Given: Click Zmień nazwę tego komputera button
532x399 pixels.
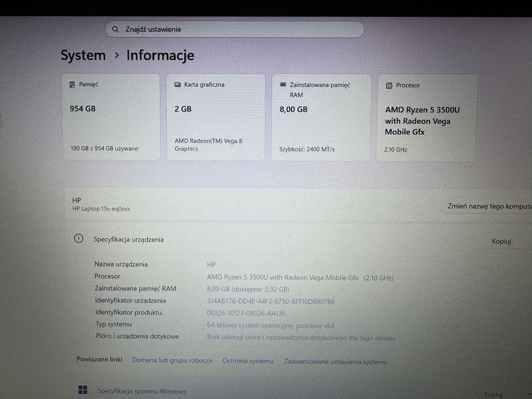Looking at the screenshot, I should point(489,206).
